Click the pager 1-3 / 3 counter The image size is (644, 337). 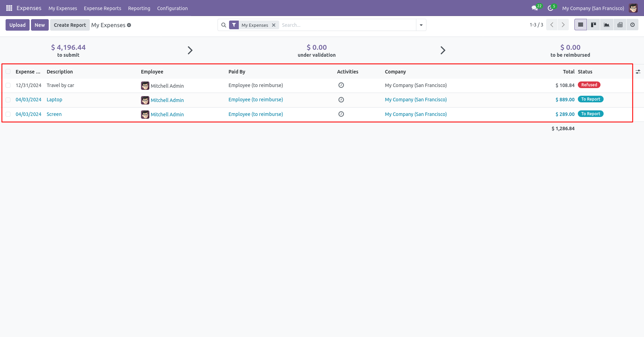pos(536,25)
